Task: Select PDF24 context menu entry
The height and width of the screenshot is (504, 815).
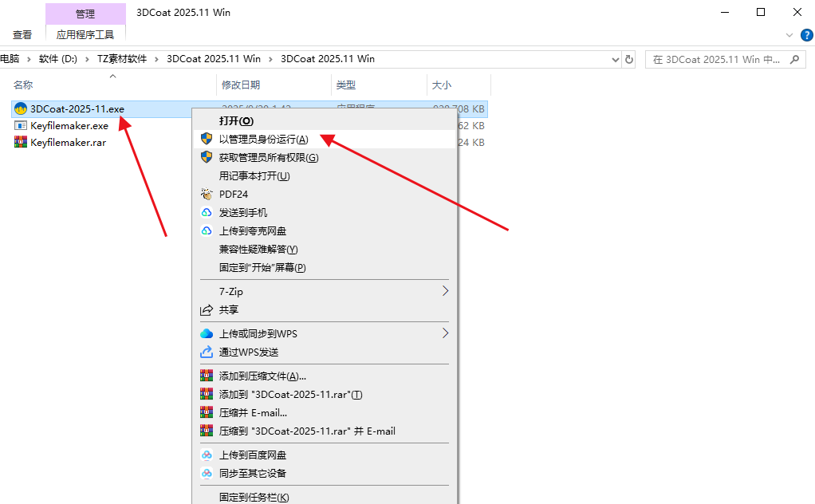Action: click(x=325, y=194)
